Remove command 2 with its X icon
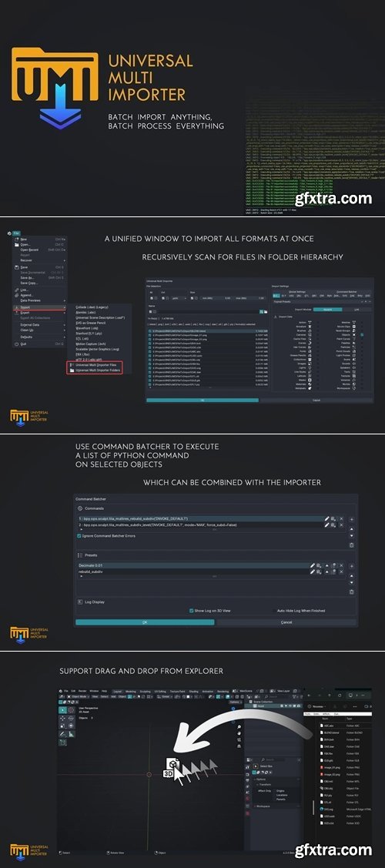Screen dimensions: 385x868 (x=341, y=524)
